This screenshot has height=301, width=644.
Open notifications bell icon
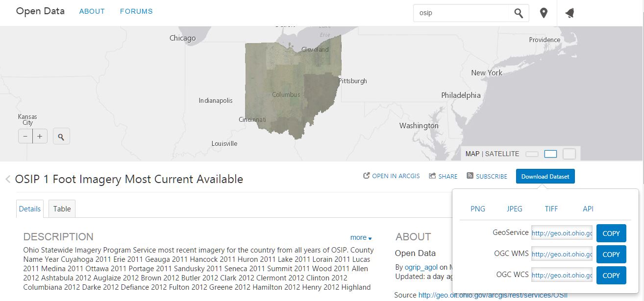[x=570, y=13]
